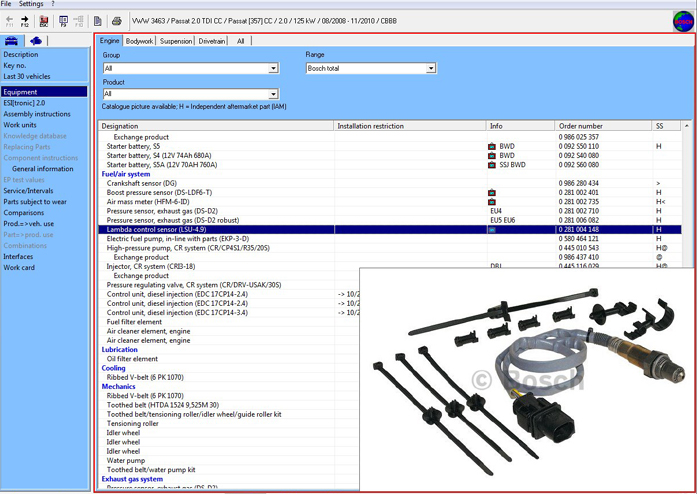Screen dimensions: 697x494
Task: Click the forward arrow F12 toolbar icon
Action: (24, 21)
